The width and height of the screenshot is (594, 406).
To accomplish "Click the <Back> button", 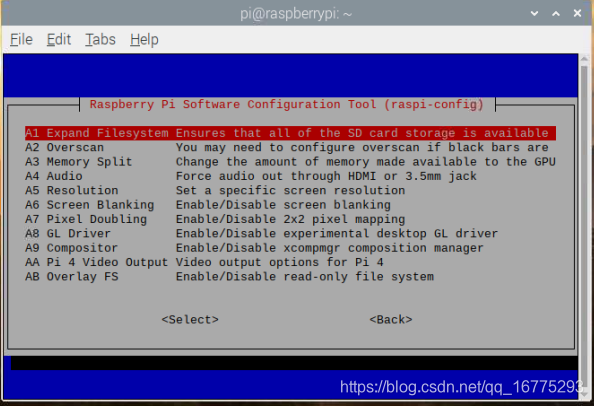I will point(391,320).
